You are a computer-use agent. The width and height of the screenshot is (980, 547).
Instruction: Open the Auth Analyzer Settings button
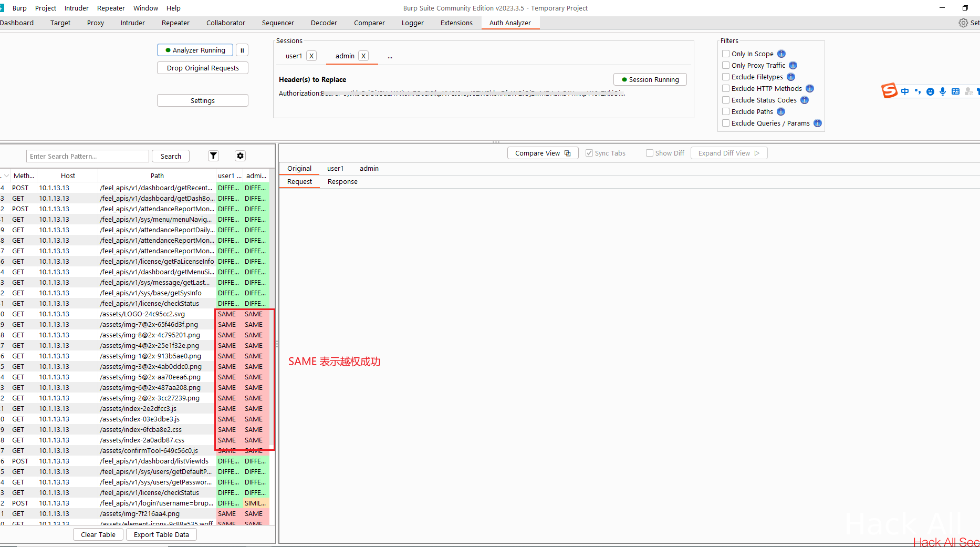[203, 101]
